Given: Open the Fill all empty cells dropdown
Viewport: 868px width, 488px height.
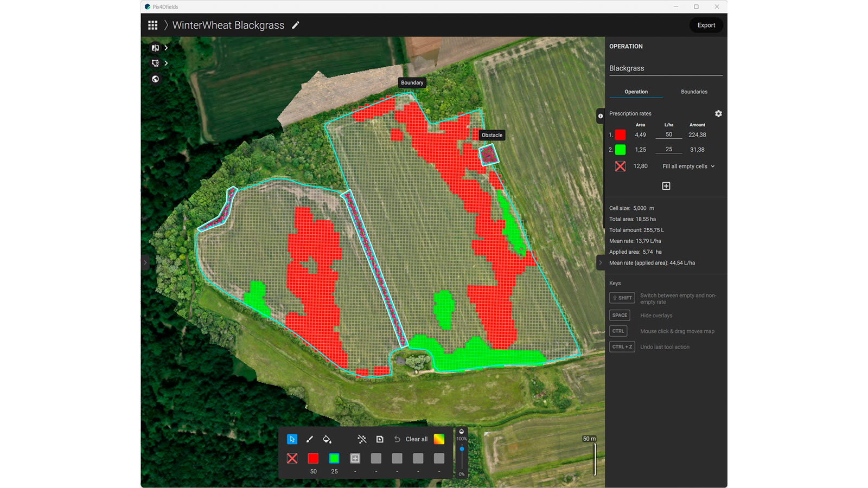Looking at the screenshot, I should (687, 166).
